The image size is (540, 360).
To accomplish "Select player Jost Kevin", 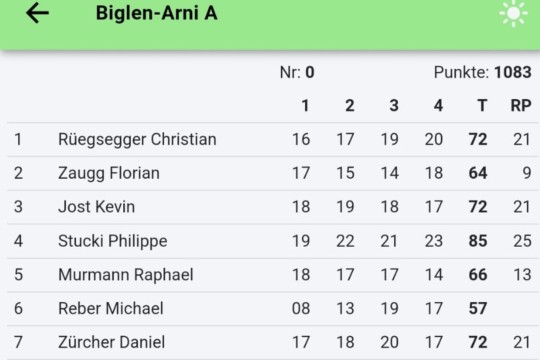I will coord(272,207).
